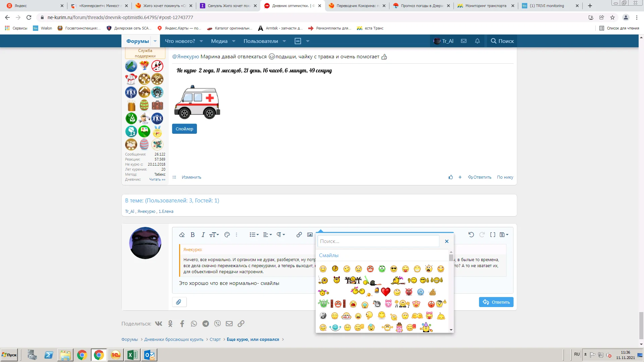Screen dimensions: 644x362
Task: Click the insert link icon
Action: (x=299, y=235)
